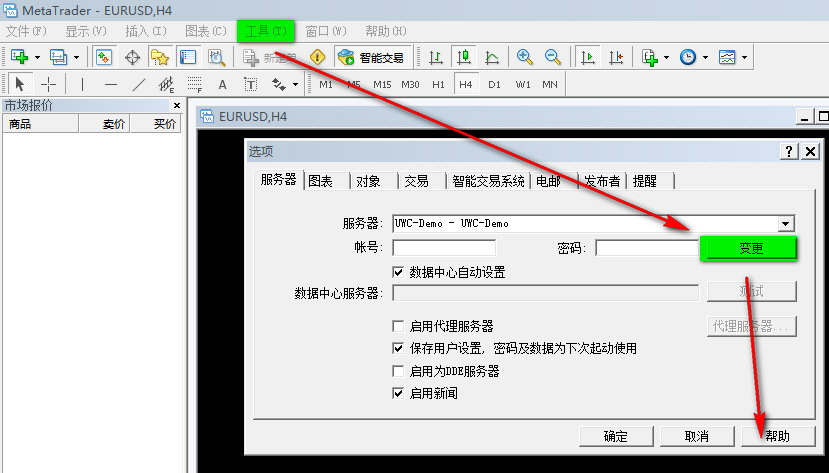Viewport: 829px width, 473px height.
Task: Open the Templates dropdown arrow
Action: tap(744, 57)
